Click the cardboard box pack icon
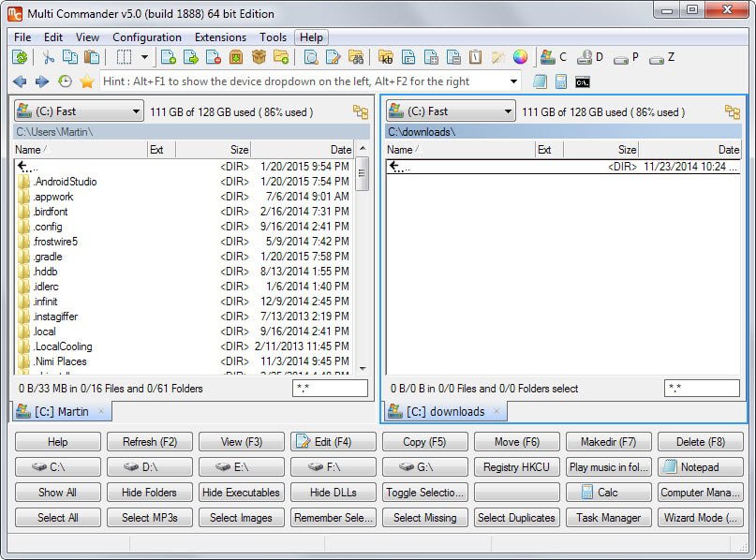The width and height of the screenshot is (756, 560). pos(259,58)
